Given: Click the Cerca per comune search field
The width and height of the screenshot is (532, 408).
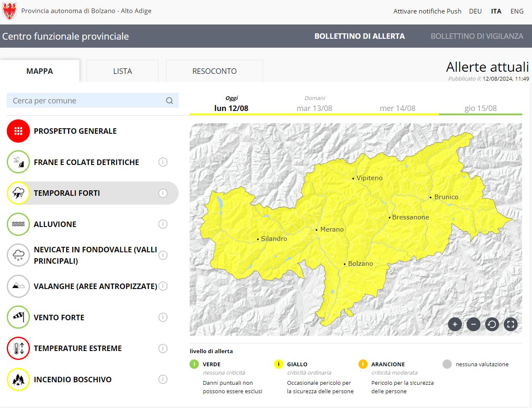Looking at the screenshot, I should [87, 101].
